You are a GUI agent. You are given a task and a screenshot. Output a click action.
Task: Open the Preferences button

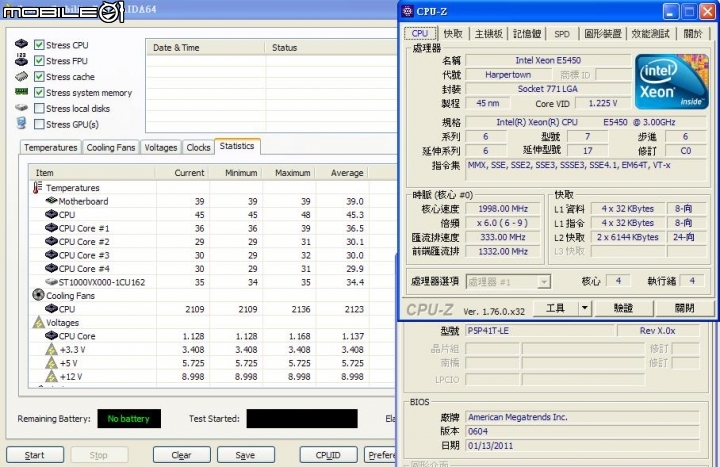[380, 455]
